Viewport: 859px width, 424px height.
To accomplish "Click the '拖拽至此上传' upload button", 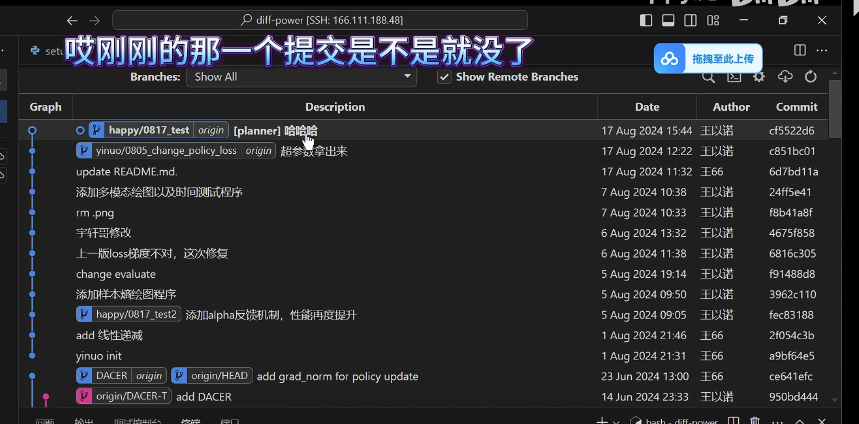I will pos(708,59).
